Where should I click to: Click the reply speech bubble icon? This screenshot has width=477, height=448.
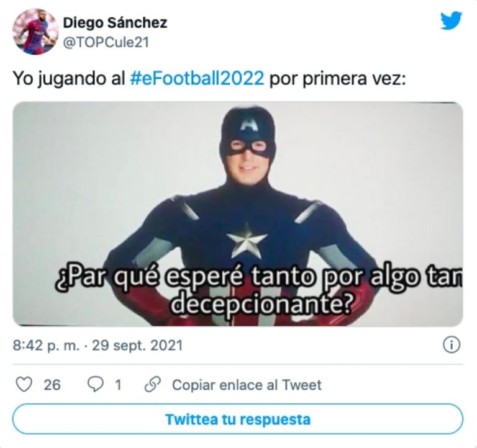[x=95, y=385]
